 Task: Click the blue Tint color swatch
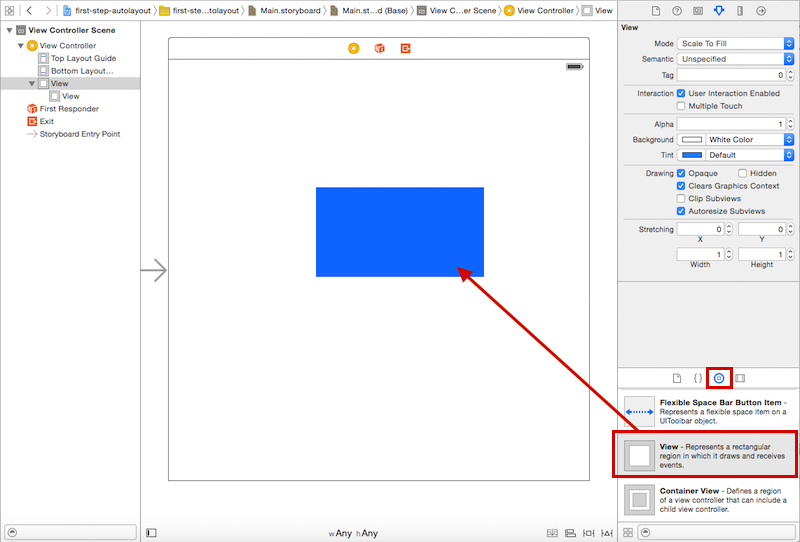[x=692, y=155]
